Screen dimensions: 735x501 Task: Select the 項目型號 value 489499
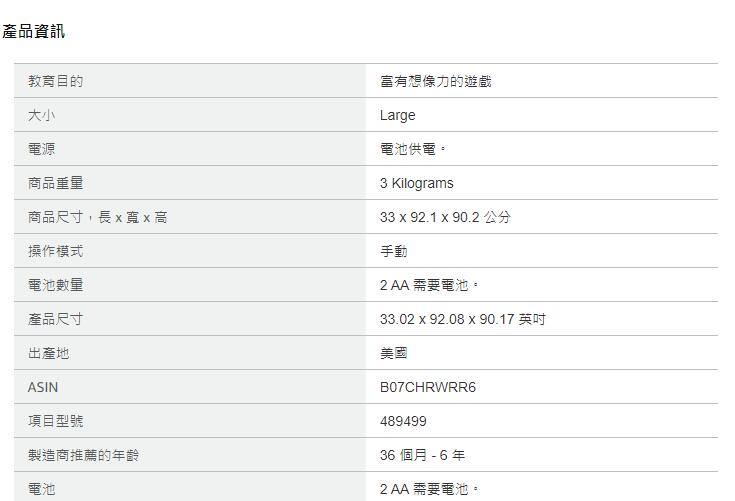click(x=403, y=421)
